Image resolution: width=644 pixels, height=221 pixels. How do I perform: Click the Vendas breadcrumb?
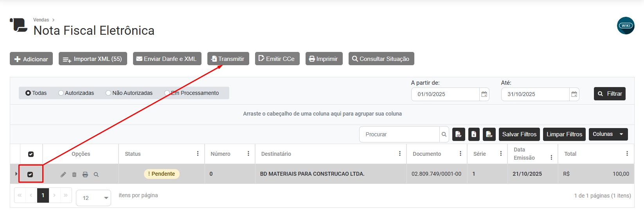pos(41,20)
